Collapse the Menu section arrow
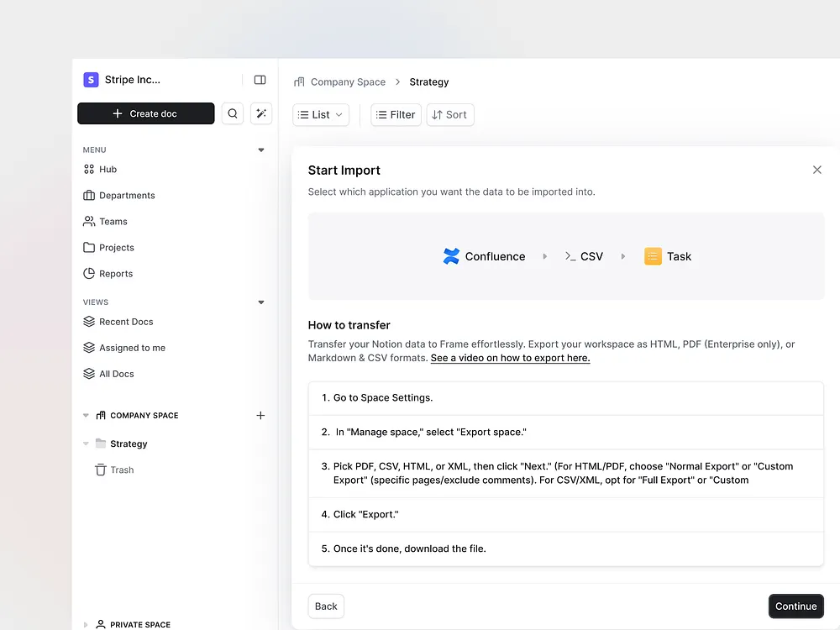The width and height of the screenshot is (840, 630). tap(261, 150)
